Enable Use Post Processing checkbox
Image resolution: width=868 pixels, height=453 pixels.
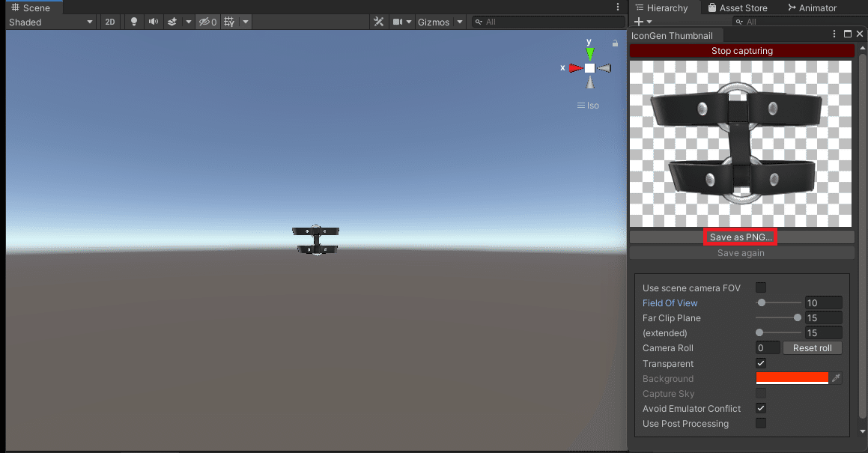pyautogui.click(x=761, y=423)
